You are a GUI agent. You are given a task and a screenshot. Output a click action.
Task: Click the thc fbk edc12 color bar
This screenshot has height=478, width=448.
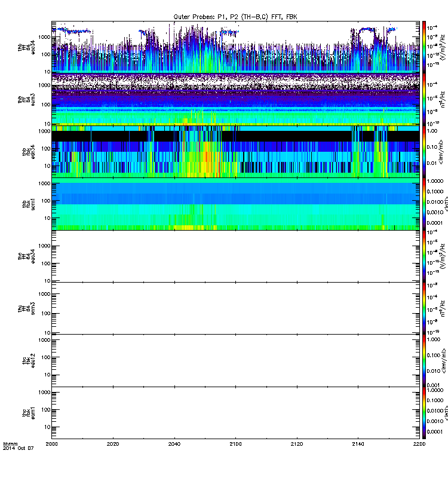tap(424, 361)
